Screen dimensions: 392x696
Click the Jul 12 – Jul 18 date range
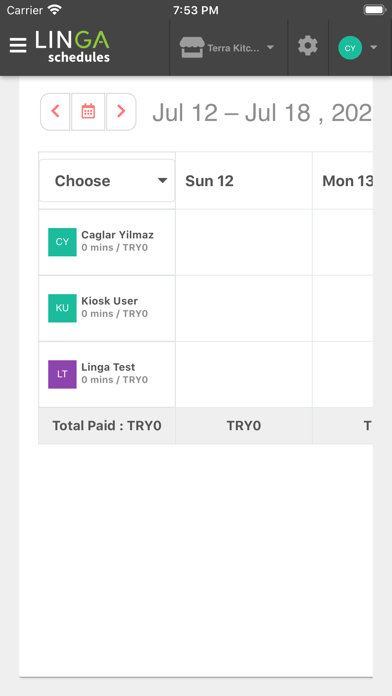(x=262, y=113)
